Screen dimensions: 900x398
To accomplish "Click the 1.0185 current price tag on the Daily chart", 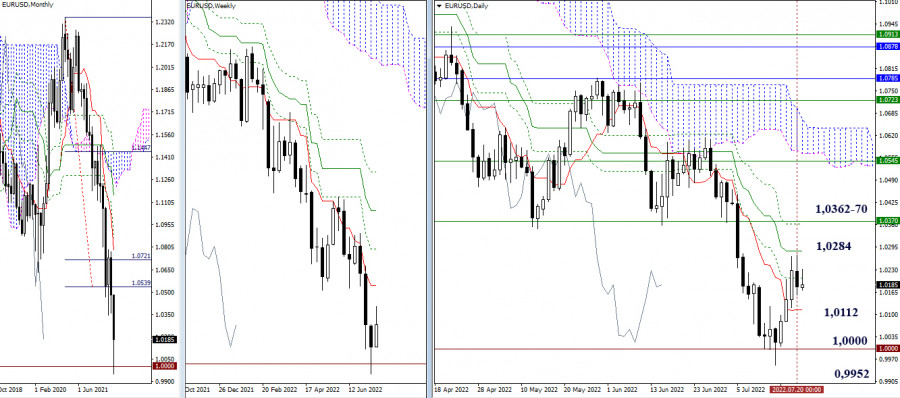I will pyautogui.click(x=888, y=284).
